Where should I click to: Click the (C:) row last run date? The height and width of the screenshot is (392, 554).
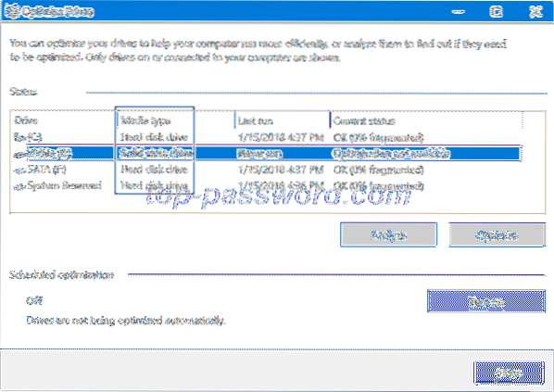(281, 137)
